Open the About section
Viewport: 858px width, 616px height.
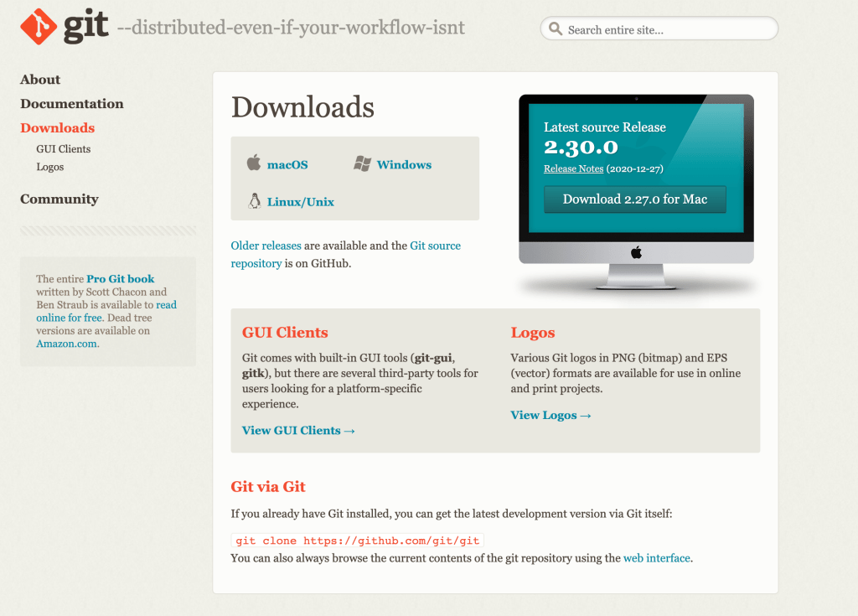tap(40, 80)
